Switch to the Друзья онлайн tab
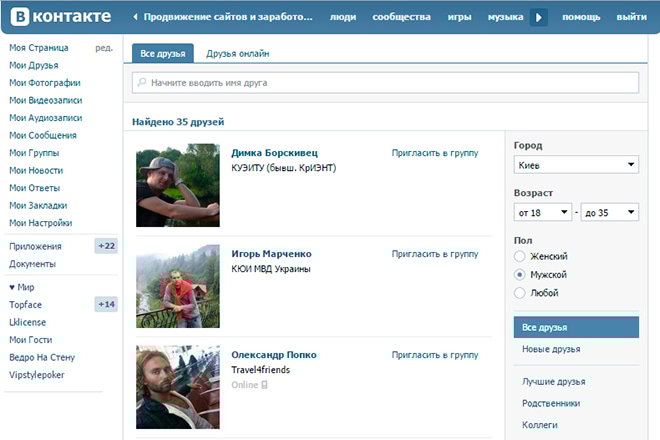This screenshot has width=660, height=440. click(x=238, y=54)
